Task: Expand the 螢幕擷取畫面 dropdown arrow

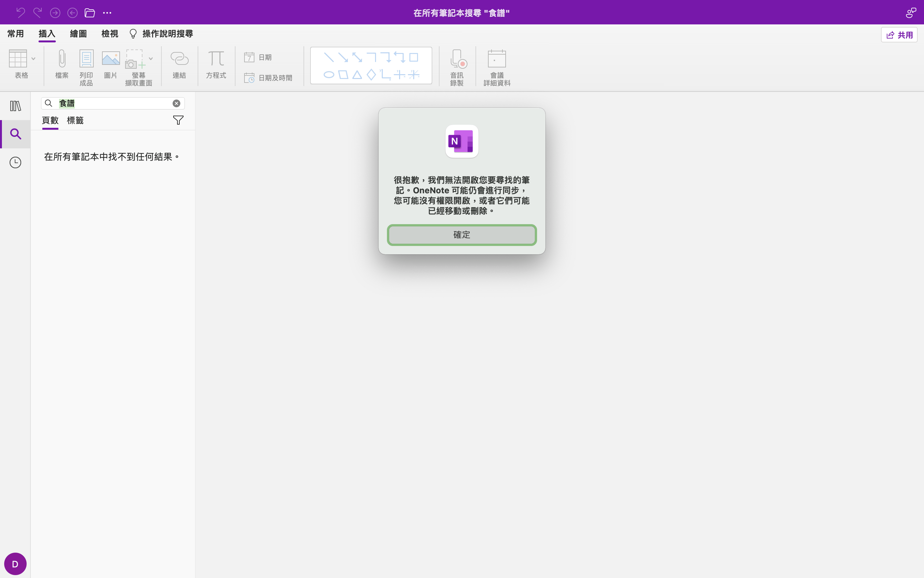Action: (151, 58)
